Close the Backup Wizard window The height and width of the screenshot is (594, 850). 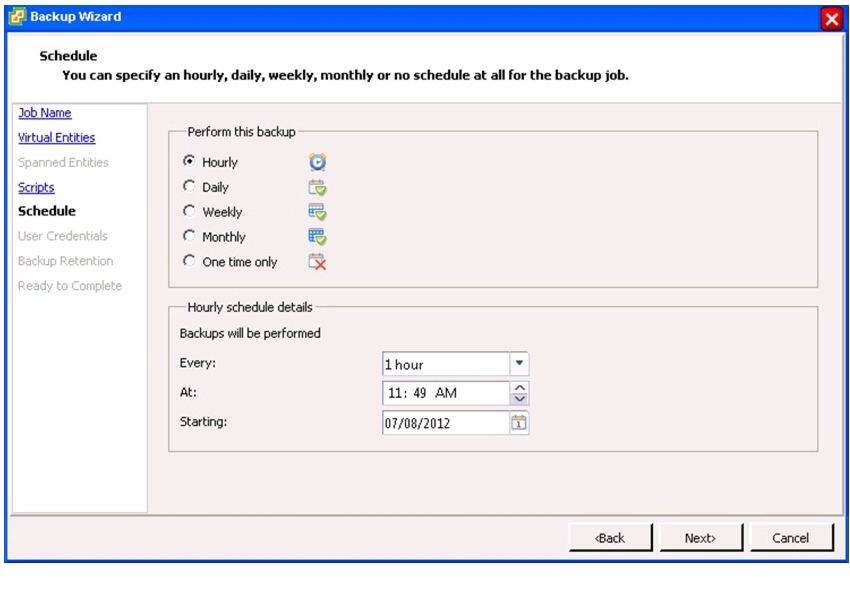click(x=831, y=19)
